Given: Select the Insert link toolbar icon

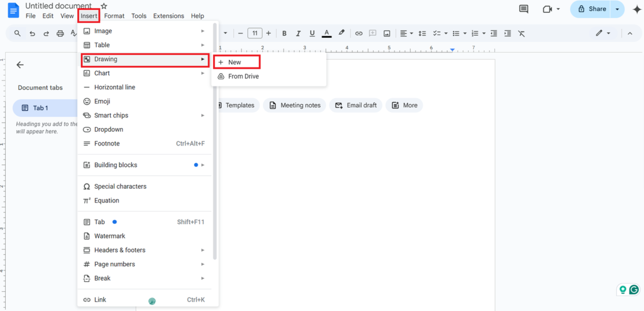Looking at the screenshot, I should (359, 33).
